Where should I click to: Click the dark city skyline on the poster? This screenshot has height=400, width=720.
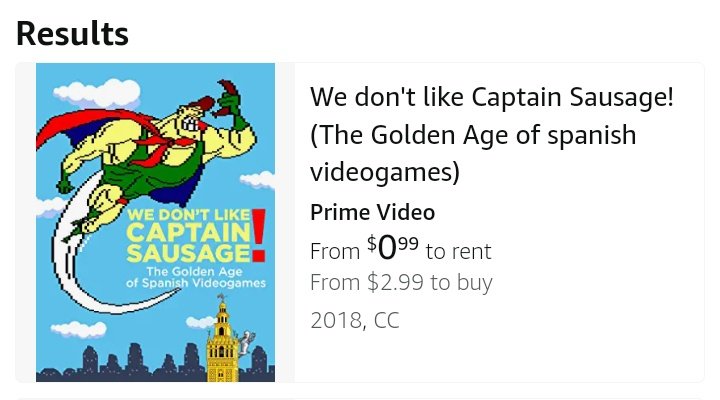point(155,364)
